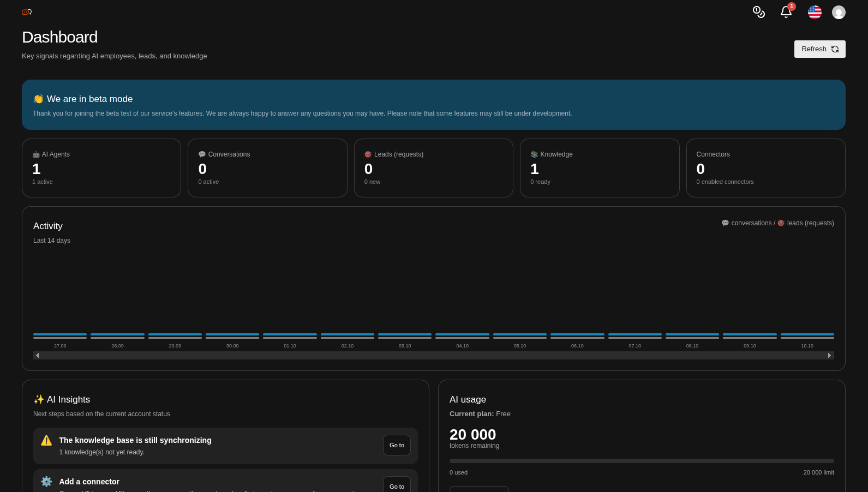The height and width of the screenshot is (492, 868).
Task: Select the Connectors card title
Action: click(713, 154)
